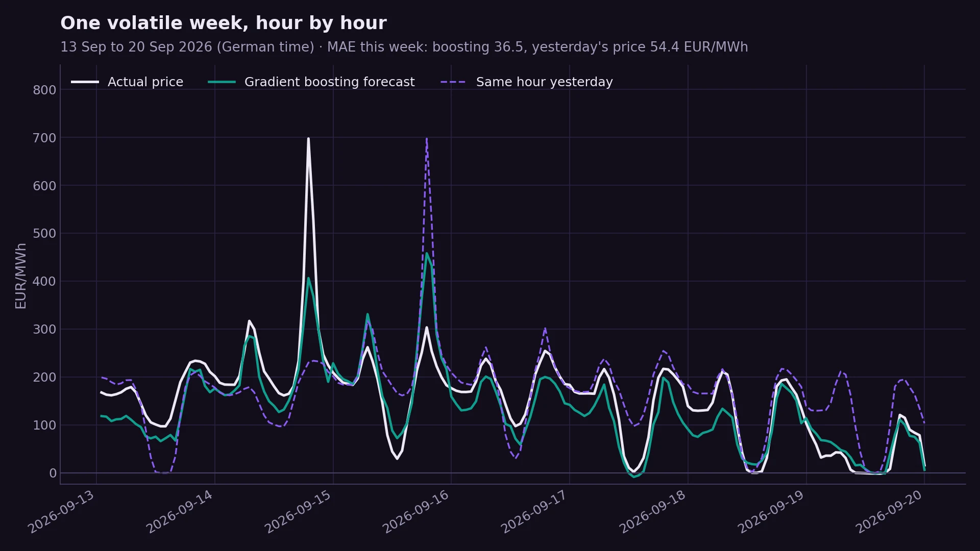Click the 'Same hour yesterday' legend label
980x551 pixels.
click(x=545, y=82)
